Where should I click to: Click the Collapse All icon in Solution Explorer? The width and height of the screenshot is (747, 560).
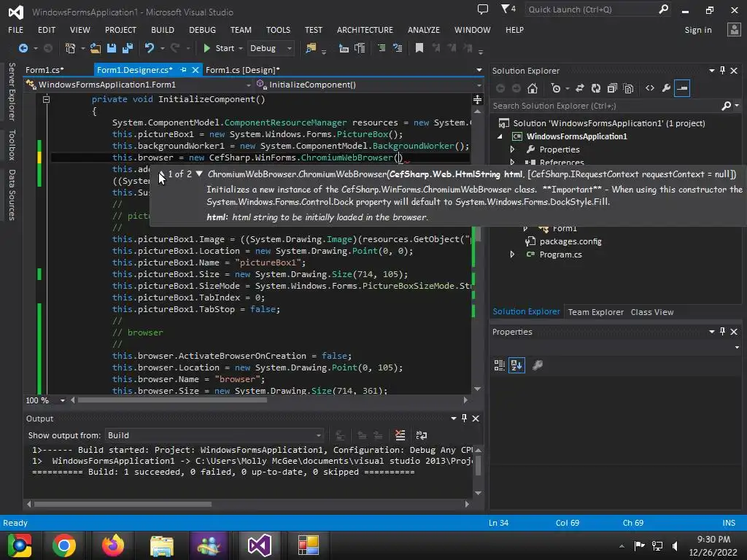coord(612,88)
